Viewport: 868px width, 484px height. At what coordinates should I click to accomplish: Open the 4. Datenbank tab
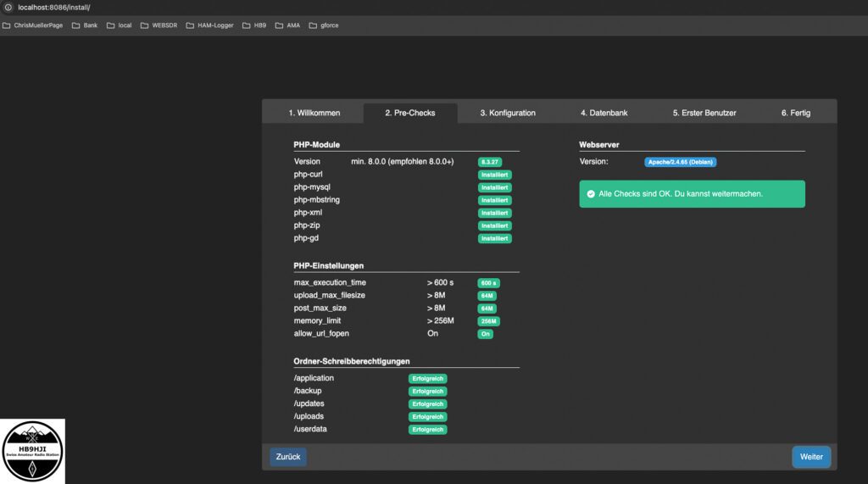[x=604, y=113]
